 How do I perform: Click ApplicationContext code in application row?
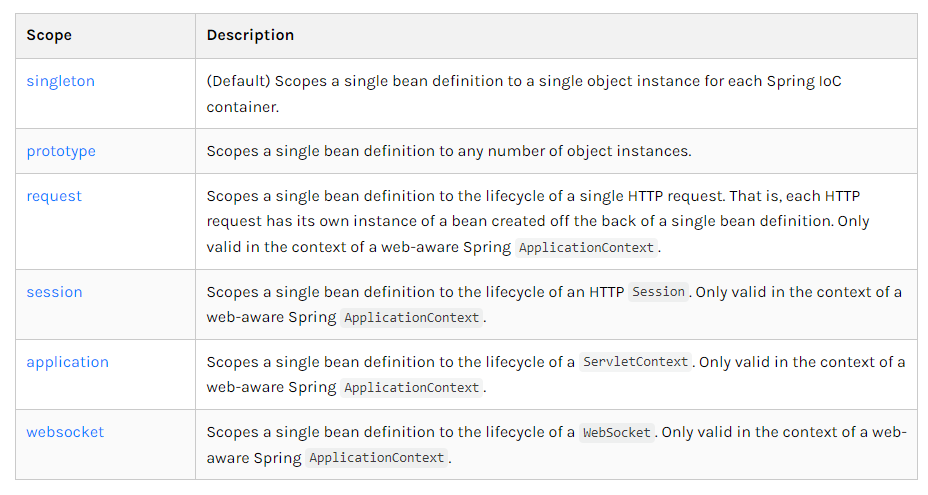click(411, 387)
